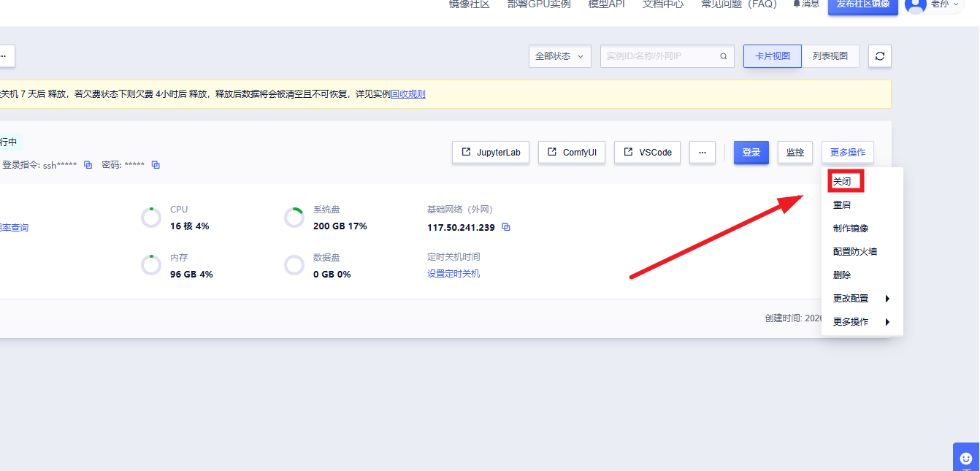Screen dimensions: 980x471
Task: Choose Restart in the dropdown menu
Action: pos(842,205)
